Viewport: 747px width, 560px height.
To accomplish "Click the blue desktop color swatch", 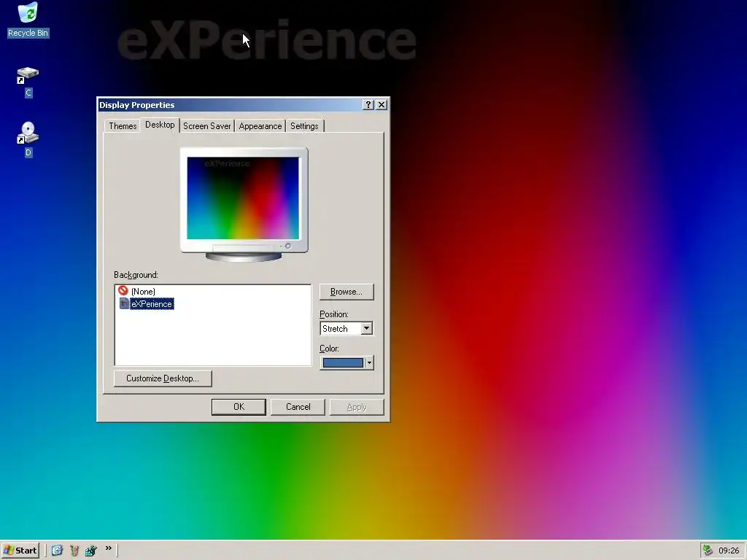I will coord(343,363).
